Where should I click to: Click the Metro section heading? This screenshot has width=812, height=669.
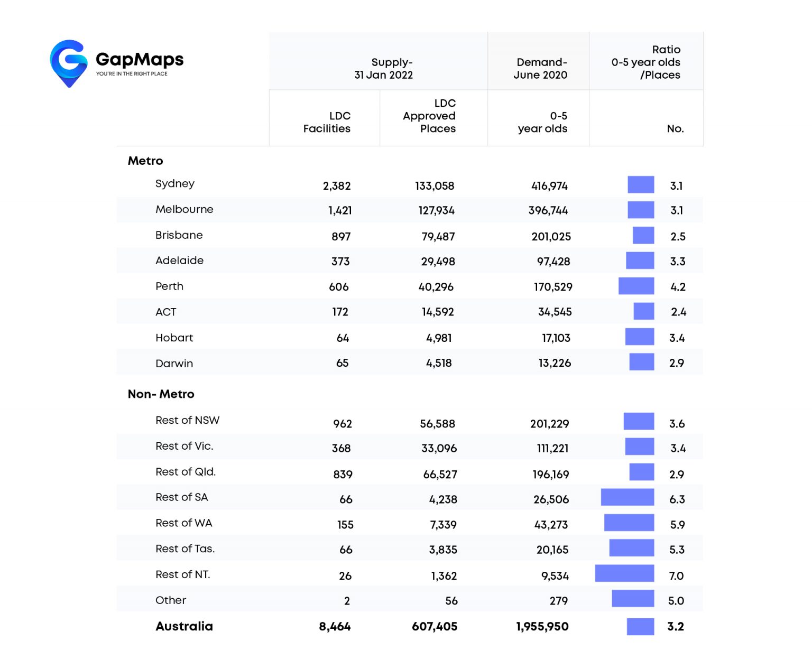(x=145, y=161)
